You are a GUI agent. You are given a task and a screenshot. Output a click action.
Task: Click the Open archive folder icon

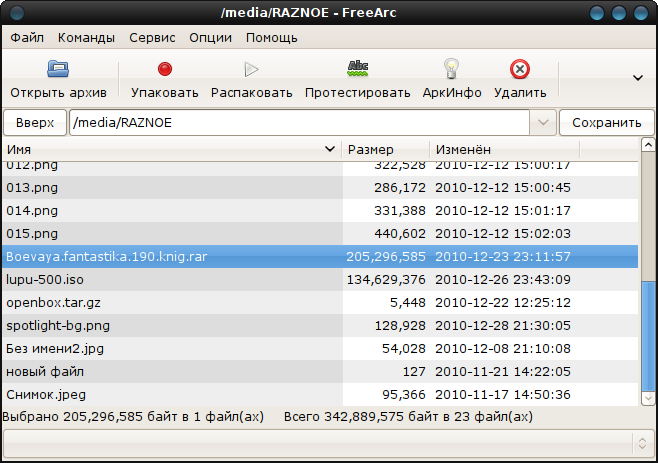coord(58,69)
